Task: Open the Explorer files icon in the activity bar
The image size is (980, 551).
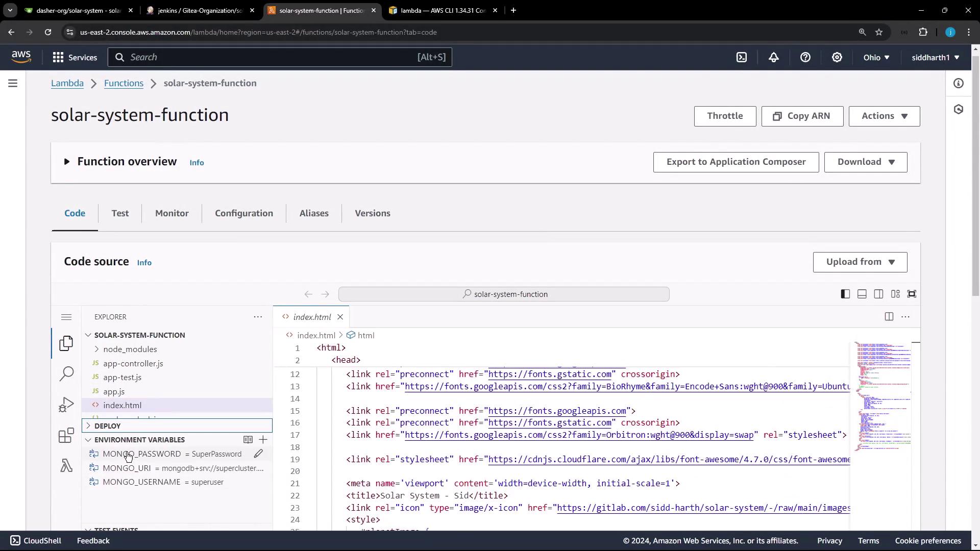Action: tap(66, 343)
